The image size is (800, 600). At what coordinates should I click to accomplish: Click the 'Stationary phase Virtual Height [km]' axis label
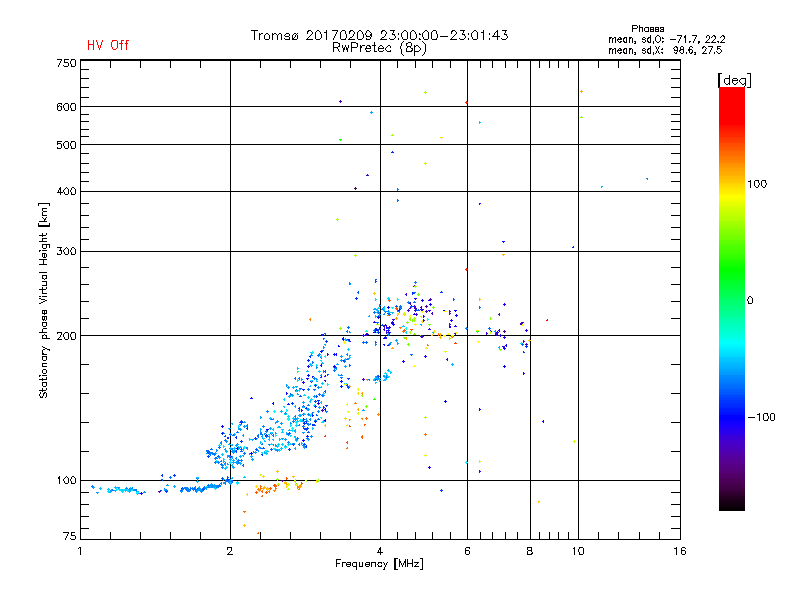tap(44, 301)
